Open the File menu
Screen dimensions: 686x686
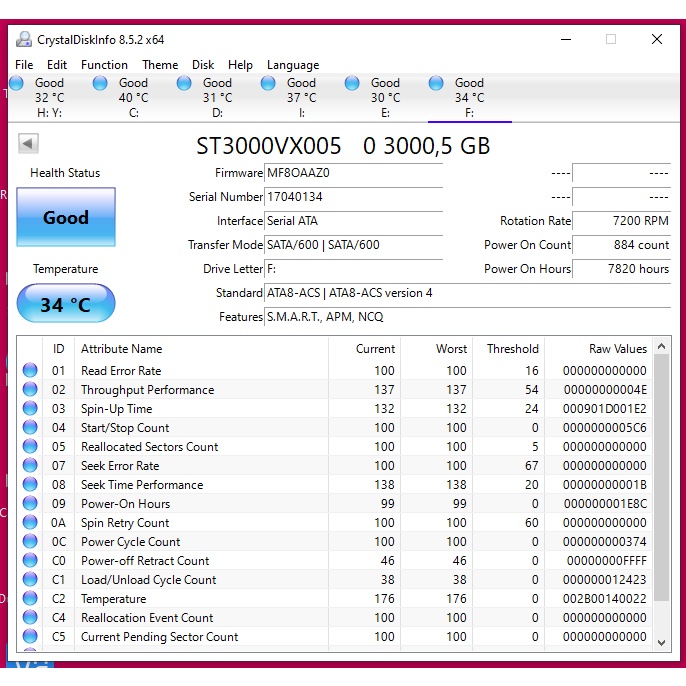(24, 65)
